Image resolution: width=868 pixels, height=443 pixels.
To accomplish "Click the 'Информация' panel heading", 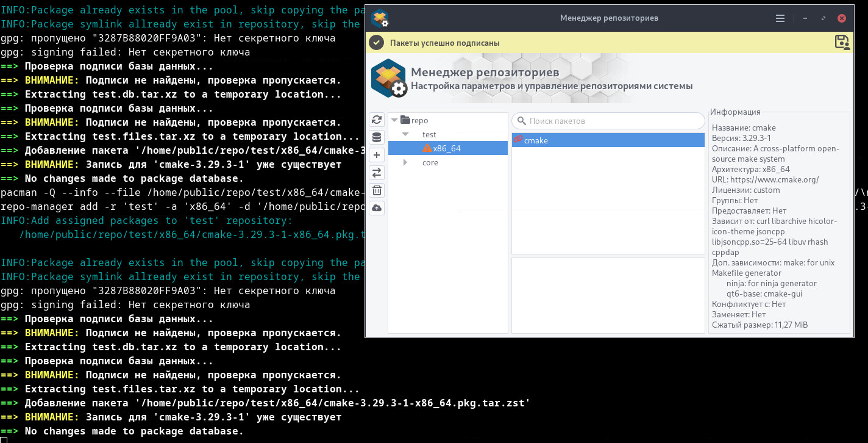I will click(x=735, y=112).
